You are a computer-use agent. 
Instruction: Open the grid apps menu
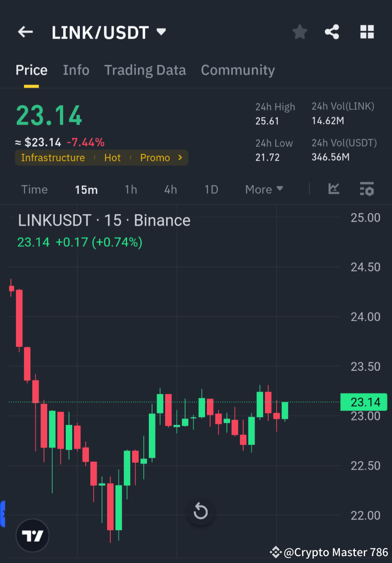[367, 32]
